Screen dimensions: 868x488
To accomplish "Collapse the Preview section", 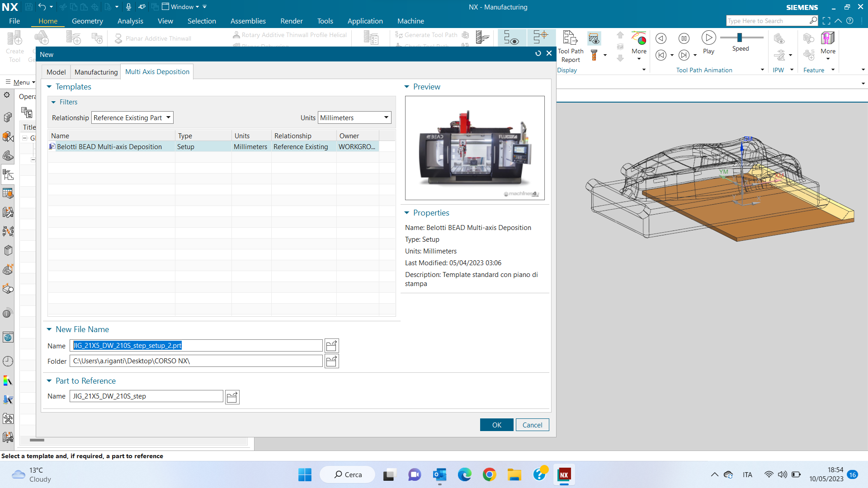I will 406,87.
